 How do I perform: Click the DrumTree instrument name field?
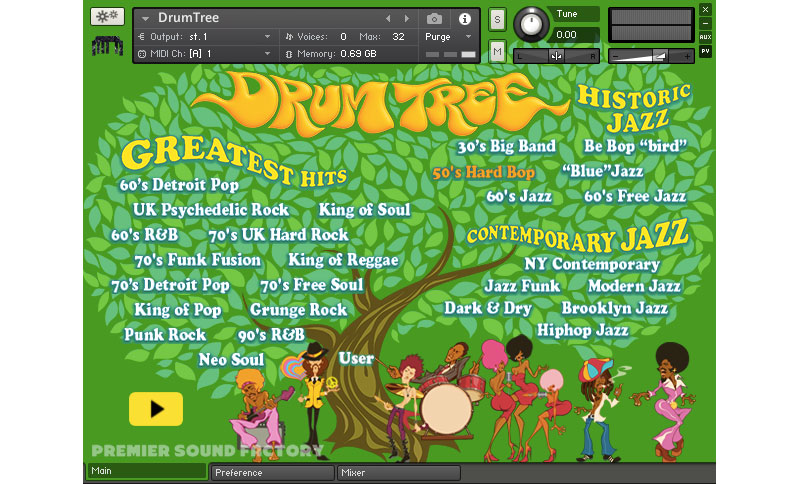[x=189, y=18]
